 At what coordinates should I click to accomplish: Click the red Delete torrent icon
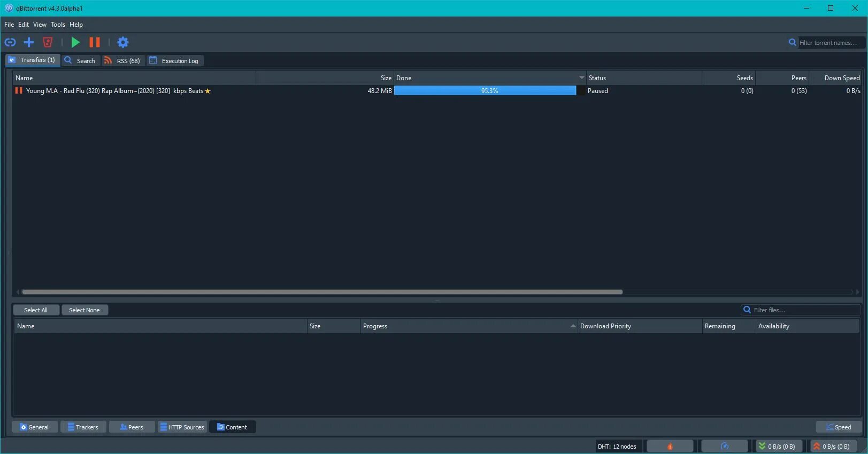click(48, 42)
